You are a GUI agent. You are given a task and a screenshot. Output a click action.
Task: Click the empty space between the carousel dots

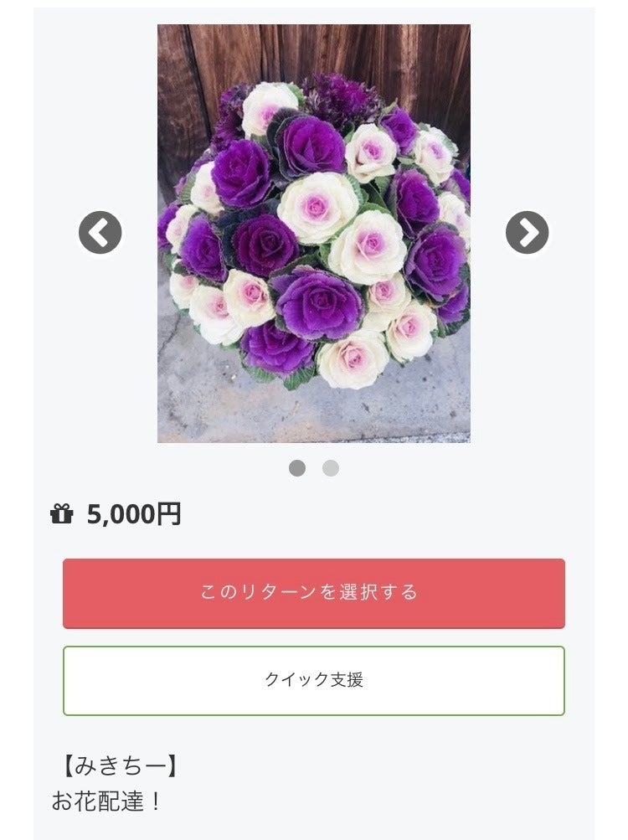point(314,468)
